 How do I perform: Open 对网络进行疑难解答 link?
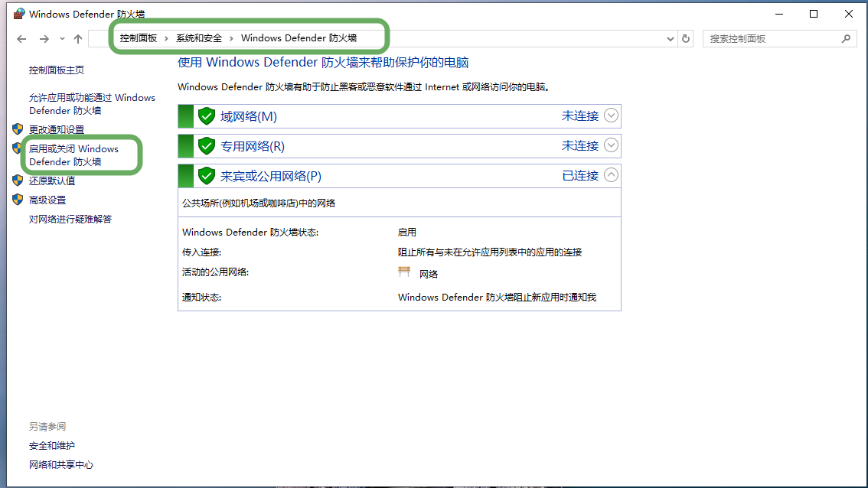click(70, 219)
